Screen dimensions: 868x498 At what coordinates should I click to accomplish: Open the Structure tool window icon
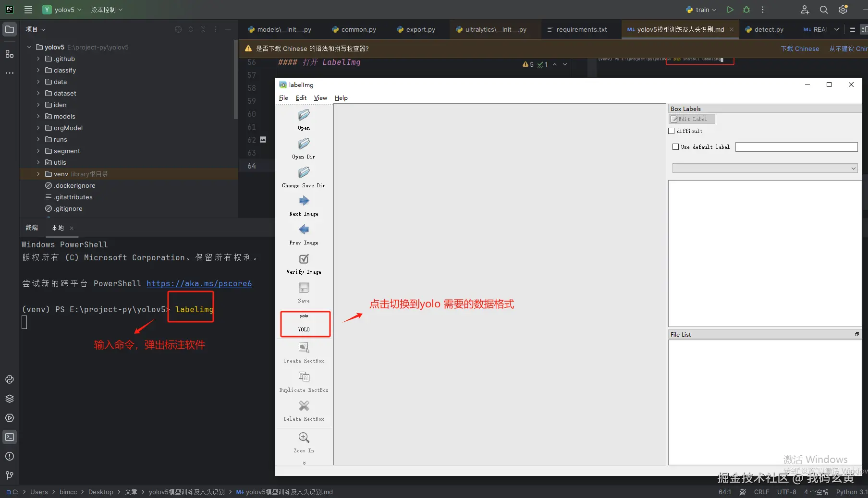click(10, 54)
